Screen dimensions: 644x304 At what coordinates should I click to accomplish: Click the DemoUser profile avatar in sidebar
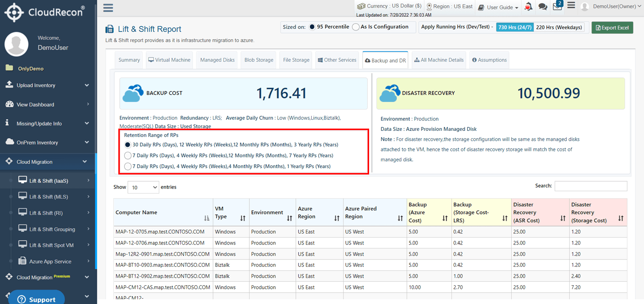click(x=16, y=44)
